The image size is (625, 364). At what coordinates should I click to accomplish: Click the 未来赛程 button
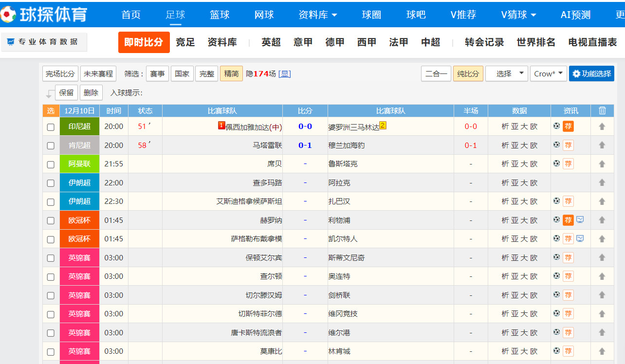98,73
